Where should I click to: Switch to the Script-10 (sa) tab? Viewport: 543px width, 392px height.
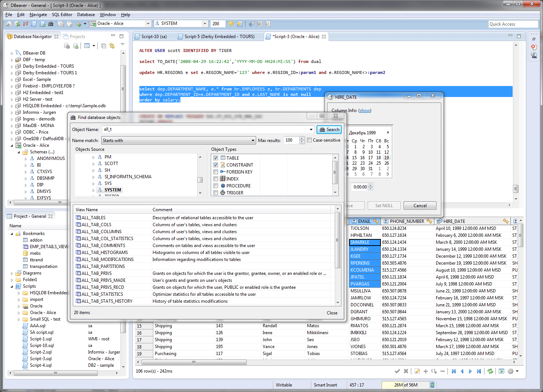pos(154,37)
